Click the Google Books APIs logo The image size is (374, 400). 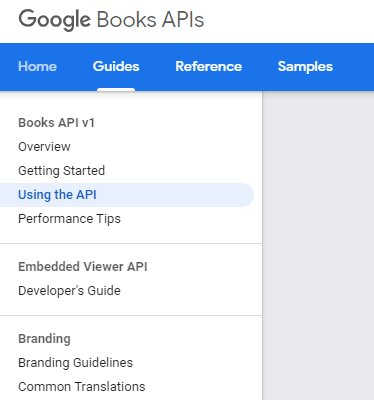111,20
